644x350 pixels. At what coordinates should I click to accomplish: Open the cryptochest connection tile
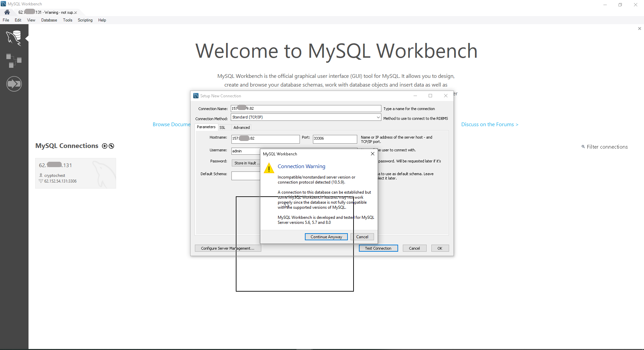[x=76, y=173]
